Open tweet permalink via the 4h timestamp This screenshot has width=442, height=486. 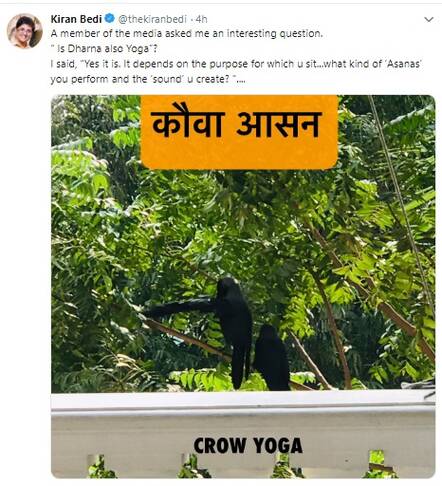201,19
